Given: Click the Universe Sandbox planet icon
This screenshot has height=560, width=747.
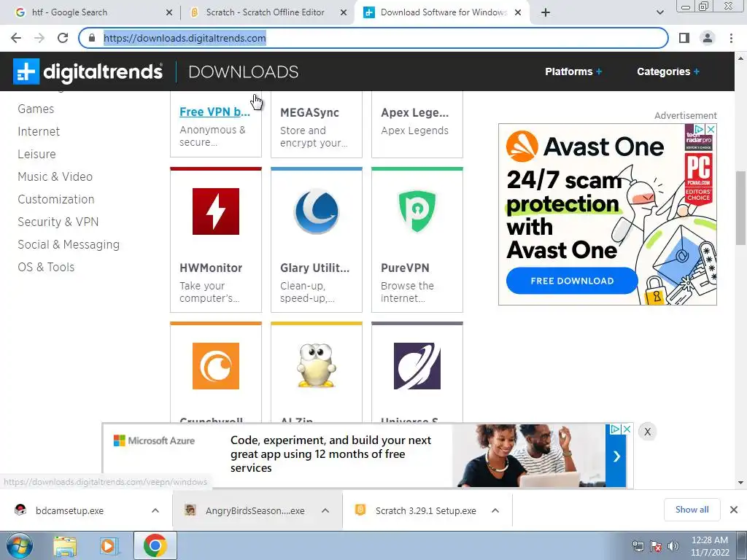Looking at the screenshot, I should pyautogui.click(x=417, y=366).
